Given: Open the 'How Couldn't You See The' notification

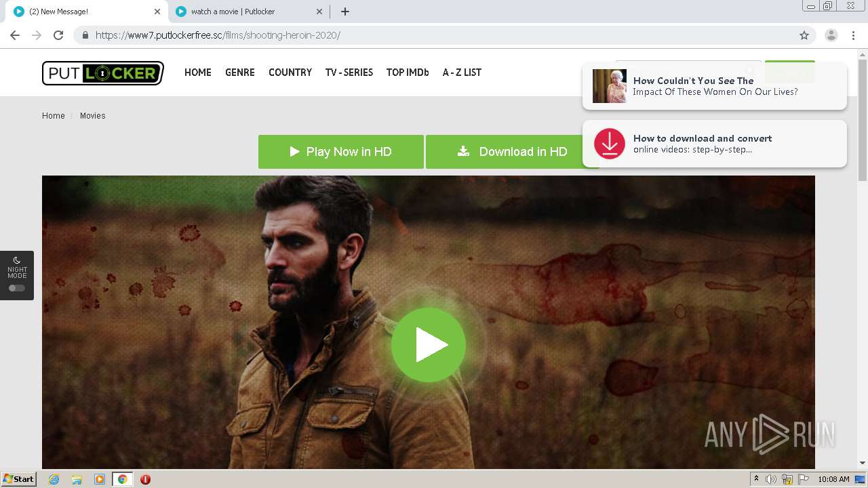Looking at the screenshot, I should tap(715, 86).
